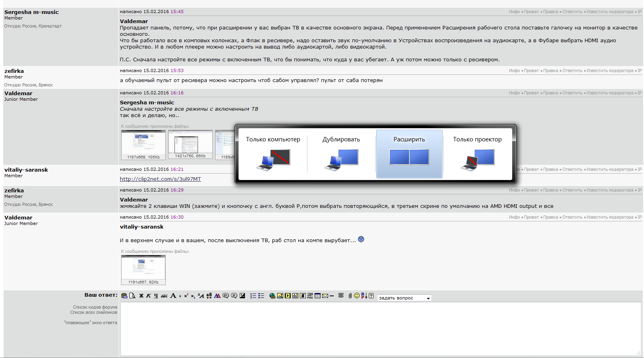Click the film strip video icon
The image size is (644, 358).
[288, 295]
